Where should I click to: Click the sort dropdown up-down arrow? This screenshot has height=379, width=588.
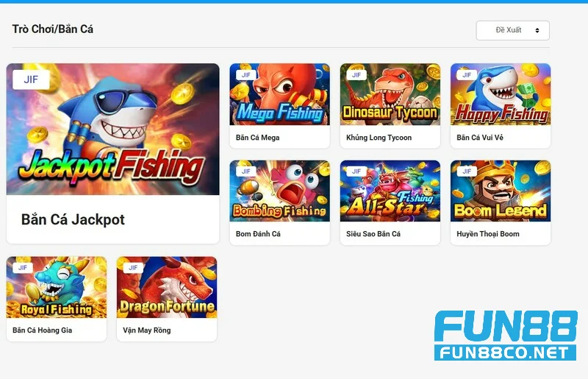537,30
